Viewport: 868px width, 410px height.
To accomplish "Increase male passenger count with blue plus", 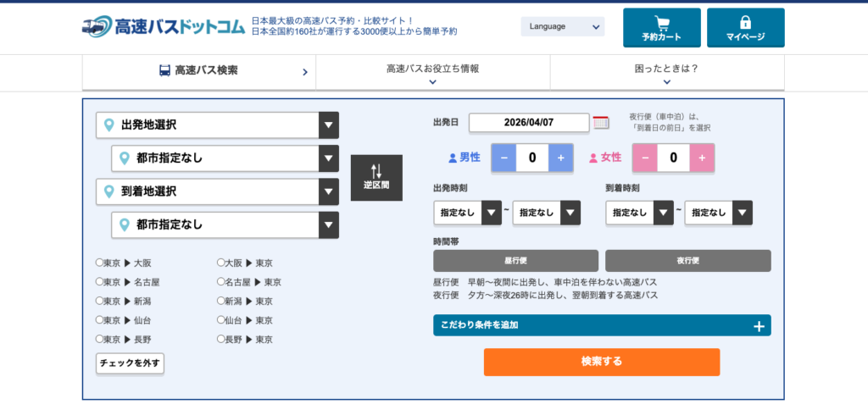I will pos(560,158).
